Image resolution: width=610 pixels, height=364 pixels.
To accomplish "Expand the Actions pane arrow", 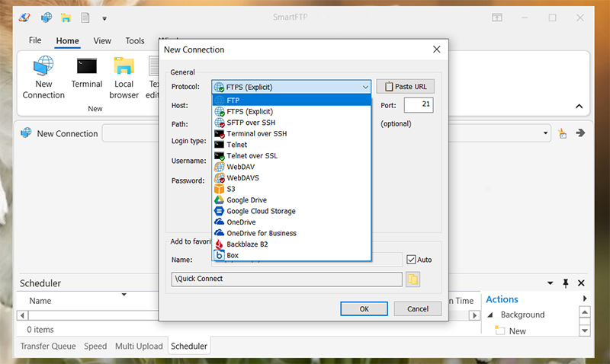I will 585,299.
